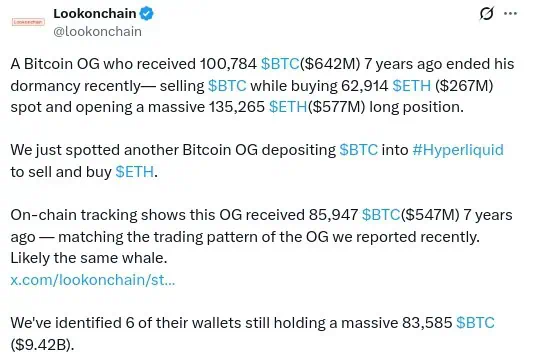
Task: Click the blue verified badge
Action: tap(146, 14)
